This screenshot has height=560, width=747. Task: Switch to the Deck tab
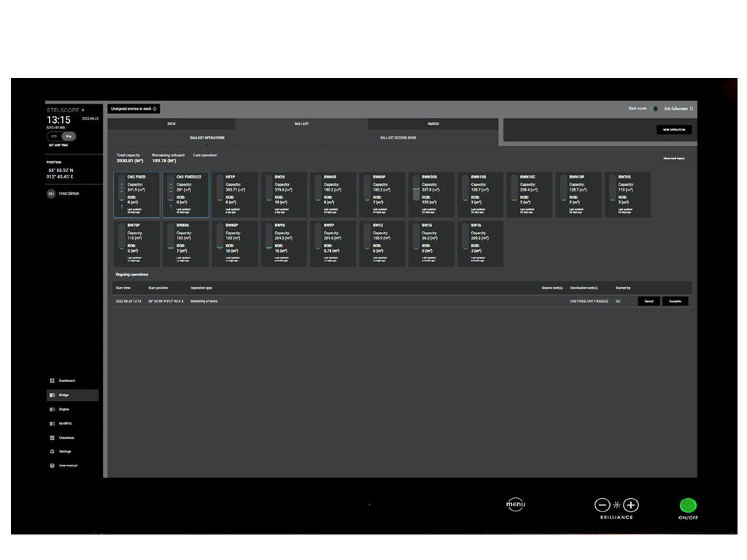coord(171,124)
